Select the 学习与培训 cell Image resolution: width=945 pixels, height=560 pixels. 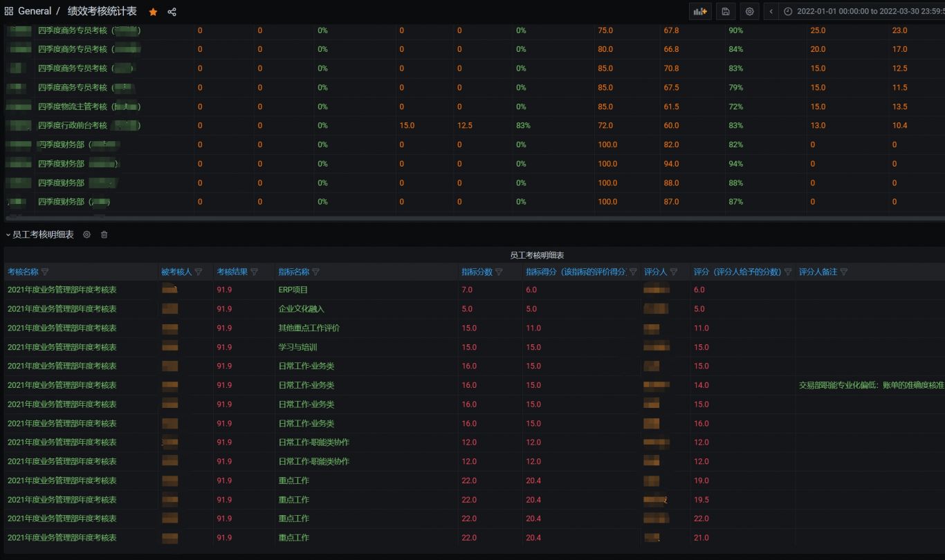(297, 347)
